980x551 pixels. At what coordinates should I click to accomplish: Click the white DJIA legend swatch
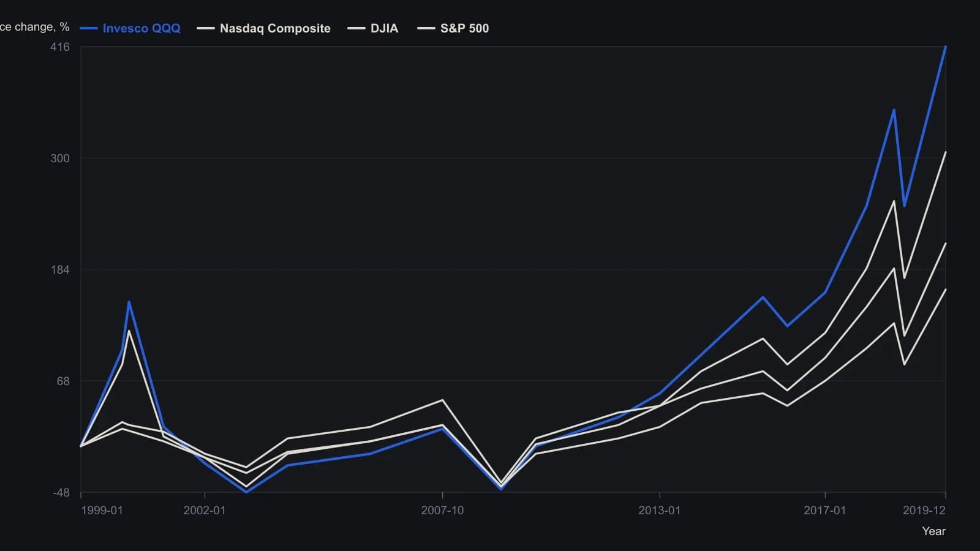[x=356, y=28]
